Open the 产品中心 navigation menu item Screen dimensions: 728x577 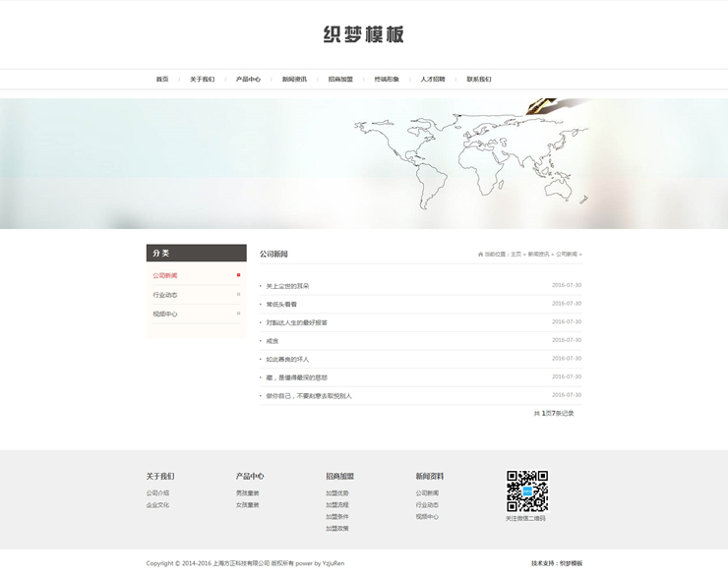click(x=248, y=79)
